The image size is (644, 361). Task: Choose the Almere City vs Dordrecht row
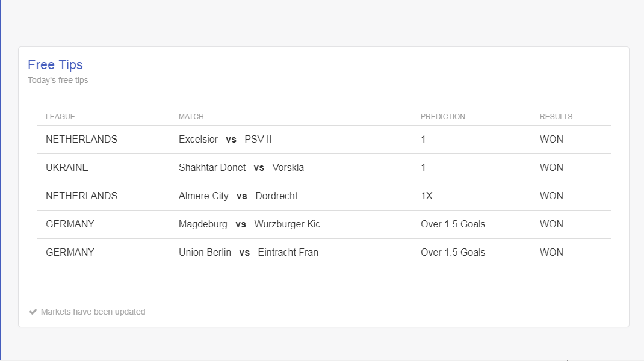click(x=324, y=196)
